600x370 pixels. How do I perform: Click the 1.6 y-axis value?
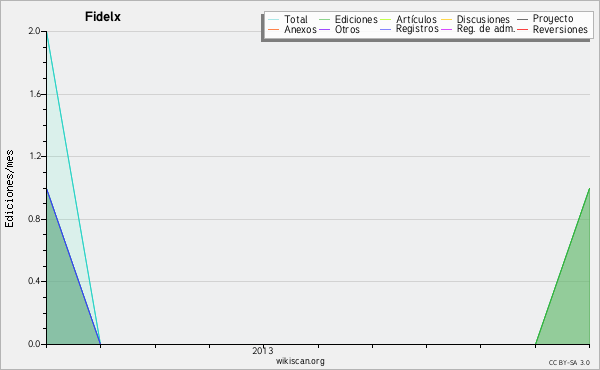[x=34, y=94]
